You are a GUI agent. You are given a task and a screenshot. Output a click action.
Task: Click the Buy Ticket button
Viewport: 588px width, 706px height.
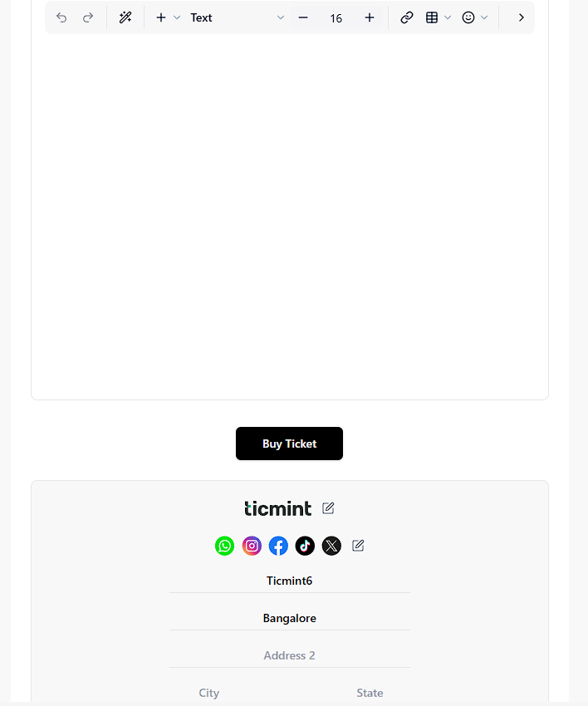[x=290, y=444]
